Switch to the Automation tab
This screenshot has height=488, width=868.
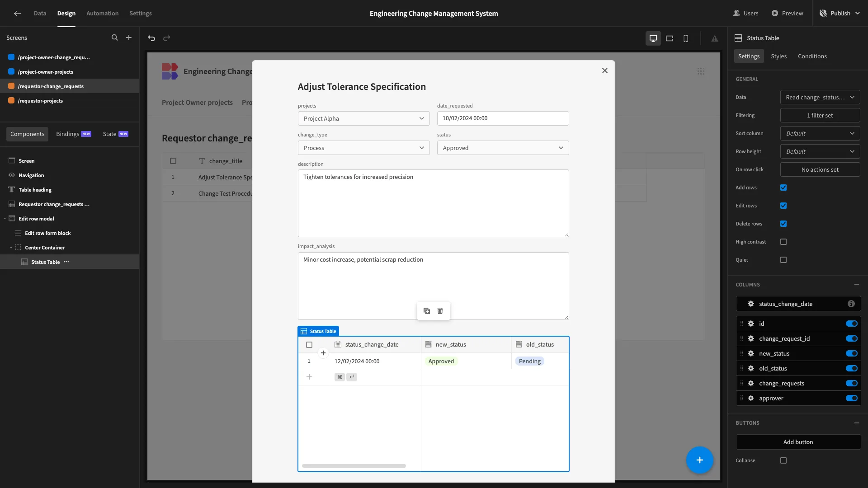click(x=102, y=13)
